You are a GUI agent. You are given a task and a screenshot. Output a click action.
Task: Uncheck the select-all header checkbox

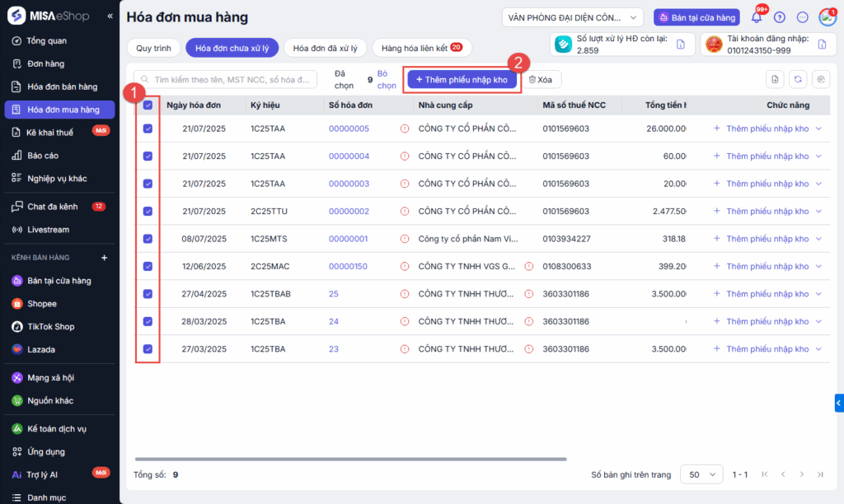point(148,105)
